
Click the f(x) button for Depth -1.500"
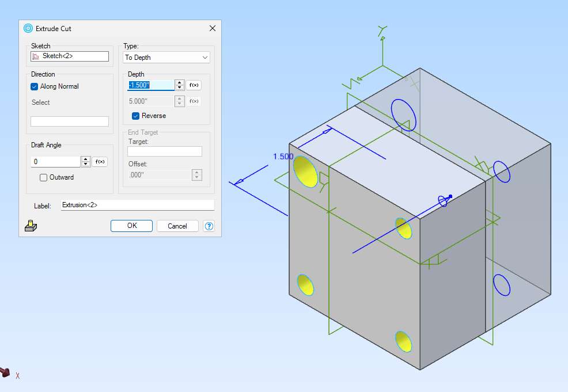coord(194,85)
